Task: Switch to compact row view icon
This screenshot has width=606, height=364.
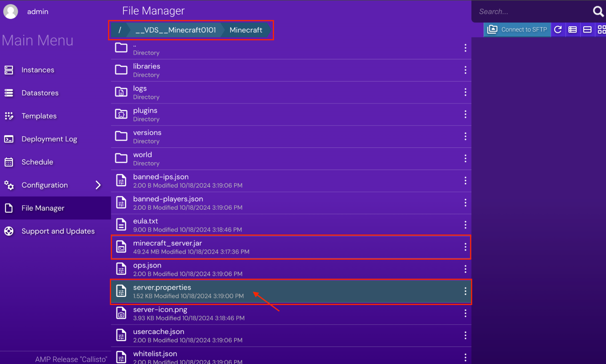Action: tap(587, 30)
